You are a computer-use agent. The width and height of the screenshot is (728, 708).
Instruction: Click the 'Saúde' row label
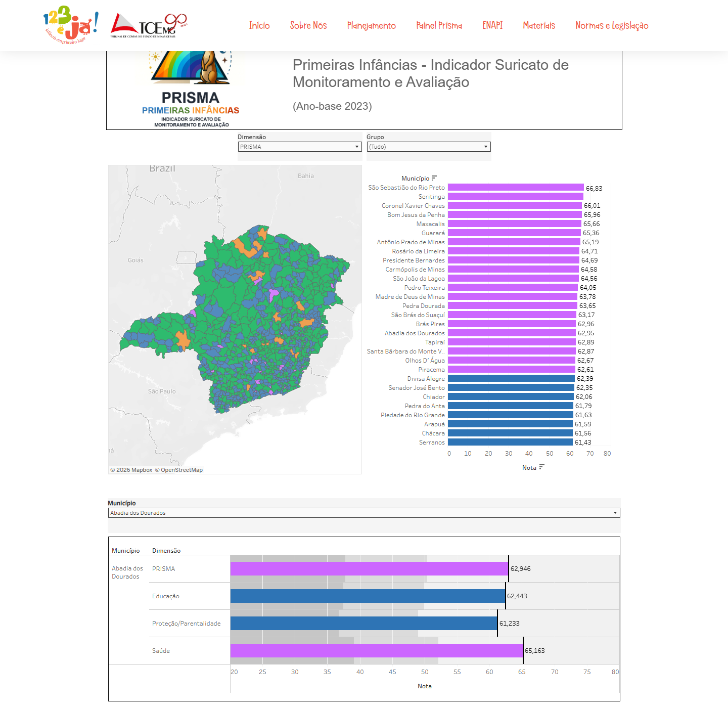tap(161, 651)
